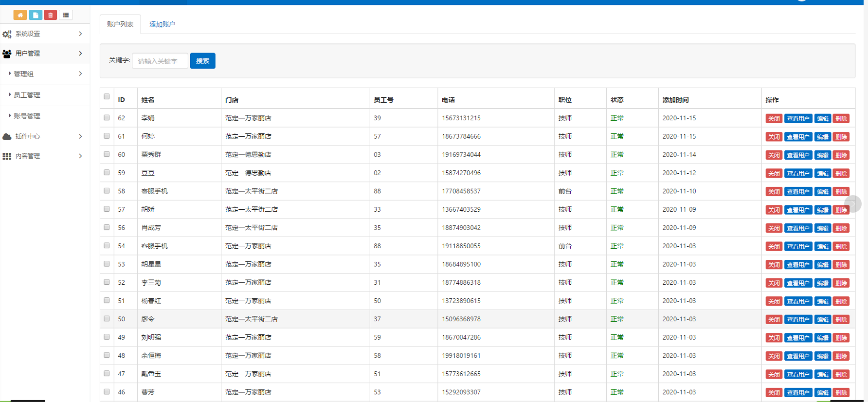Expand the 系统设置 menu chevron
Screen dimensions: 868x402
[x=80, y=34]
